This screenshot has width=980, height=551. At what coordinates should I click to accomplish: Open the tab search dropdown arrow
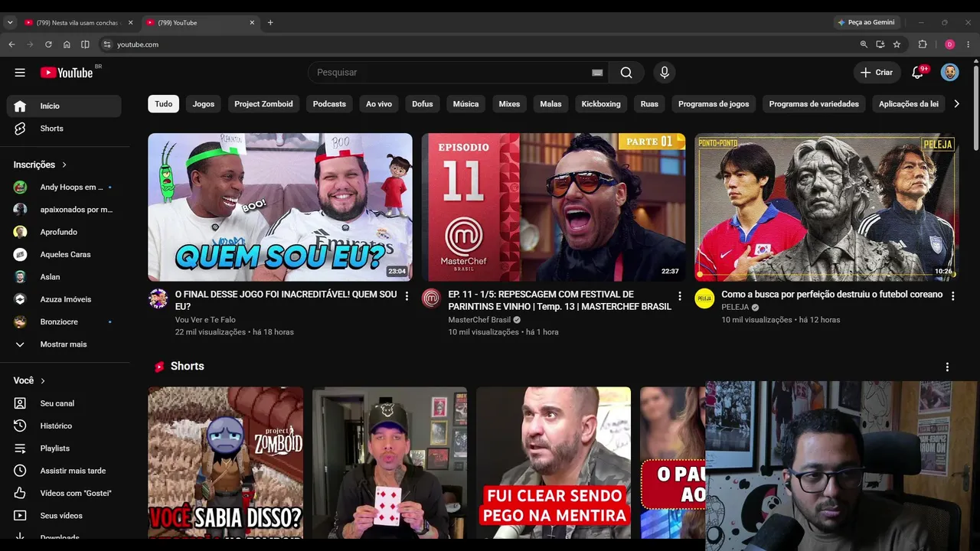click(10, 23)
